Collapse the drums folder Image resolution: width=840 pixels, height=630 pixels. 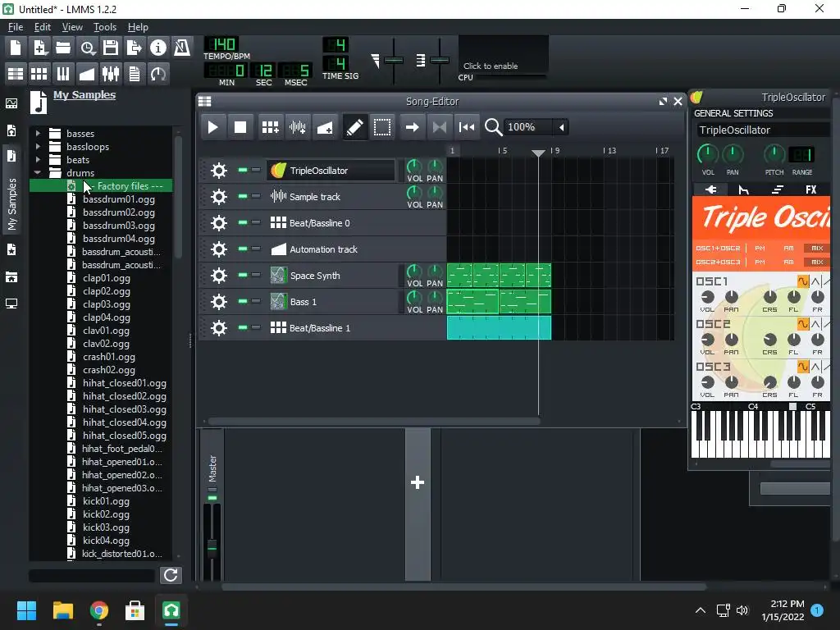click(38, 172)
